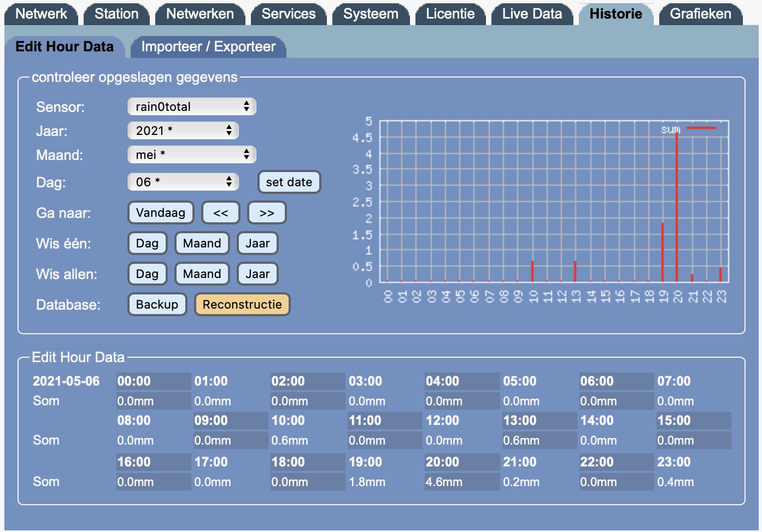The height and width of the screenshot is (532, 762).
Task: Edit the 22:00 rainfall value field
Action: (x=617, y=482)
